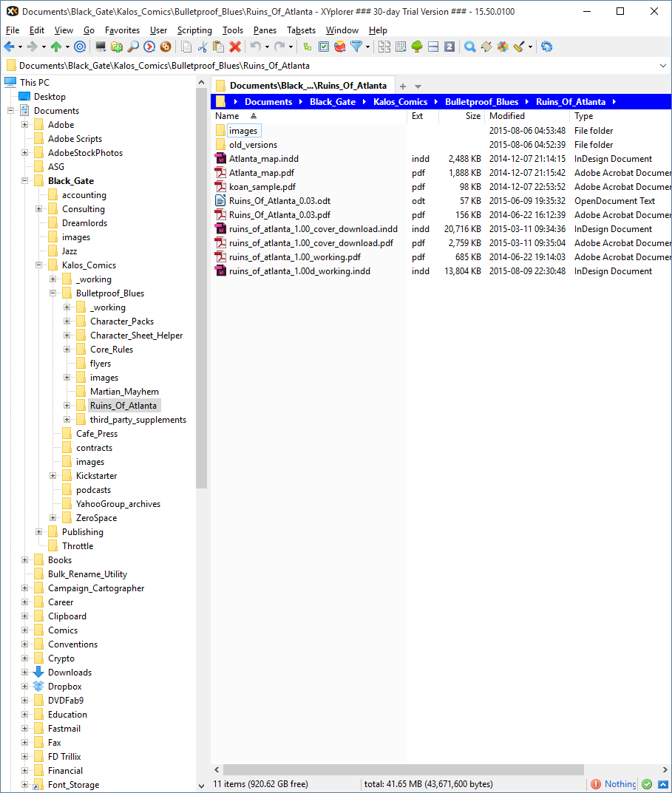This screenshot has height=793, width=672.
Task: Click the funnel filter icon
Action: click(x=356, y=47)
